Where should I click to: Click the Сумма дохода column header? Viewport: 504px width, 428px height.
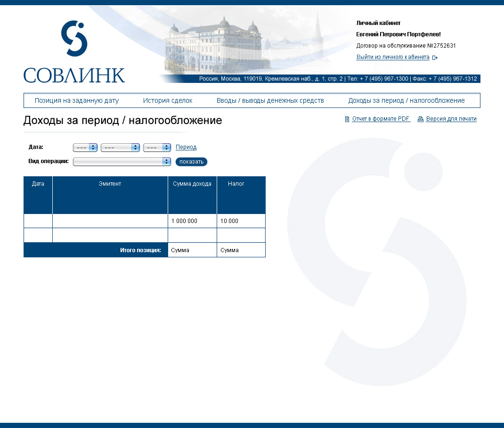click(192, 184)
